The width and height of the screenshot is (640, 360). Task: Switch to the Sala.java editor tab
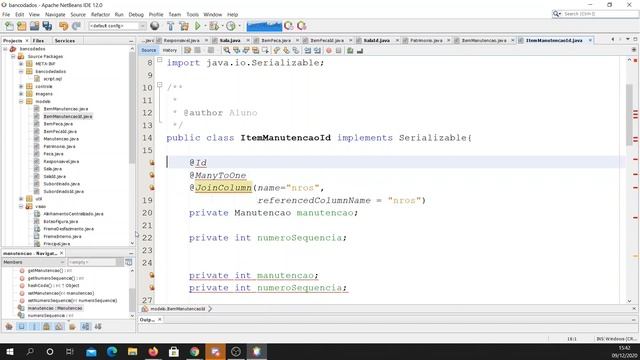click(230, 40)
